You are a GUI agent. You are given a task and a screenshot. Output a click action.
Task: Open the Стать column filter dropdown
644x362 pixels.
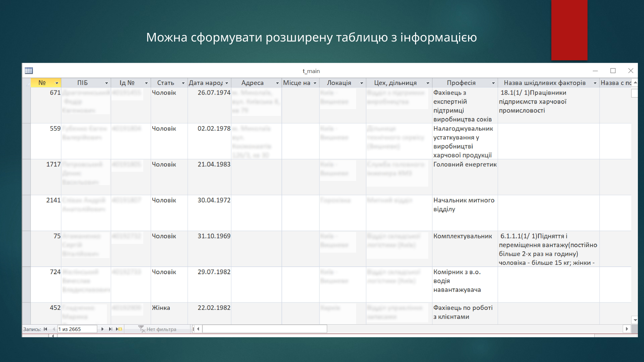tap(183, 83)
